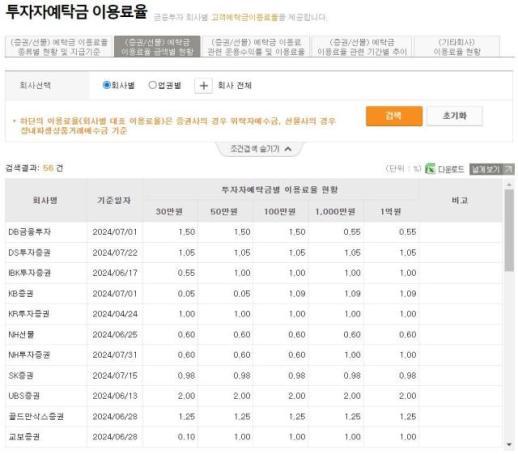Click the 1억원 column header

click(x=390, y=212)
